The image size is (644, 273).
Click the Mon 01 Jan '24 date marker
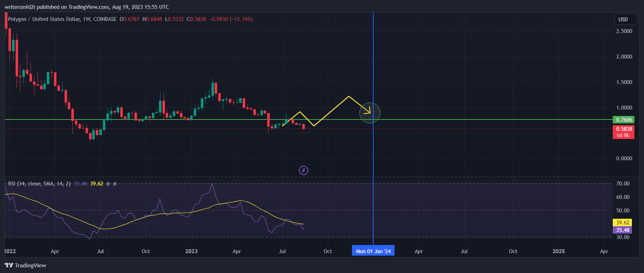373,251
